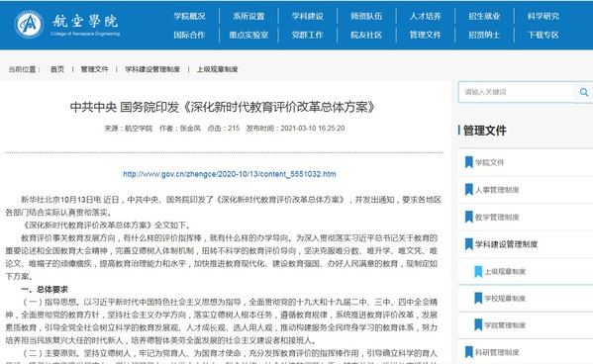The image size is (593, 364).
Task: Open the gov.cn source article link
Action: (230, 174)
